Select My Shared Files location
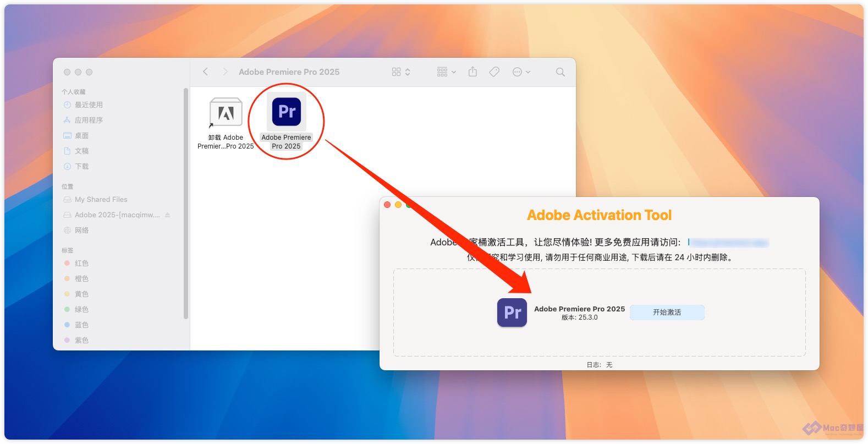 (x=101, y=199)
